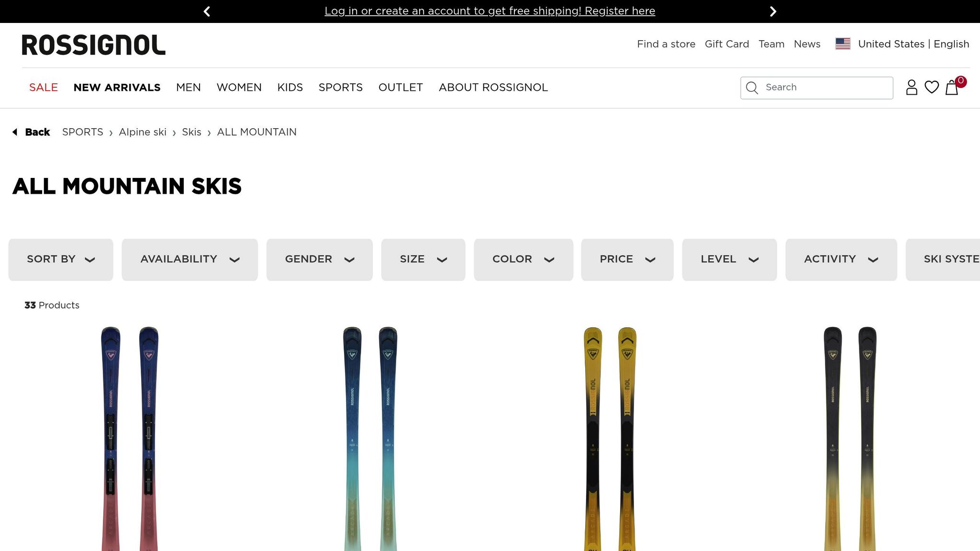Screen dimensions: 980x551
Task: Click the United States flag icon
Action: tap(843, 44)
